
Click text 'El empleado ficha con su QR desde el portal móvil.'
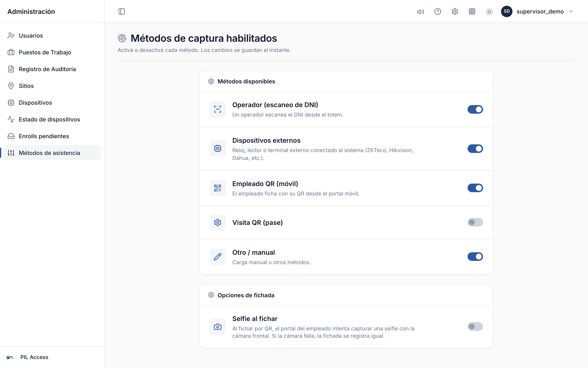point(296,194)
